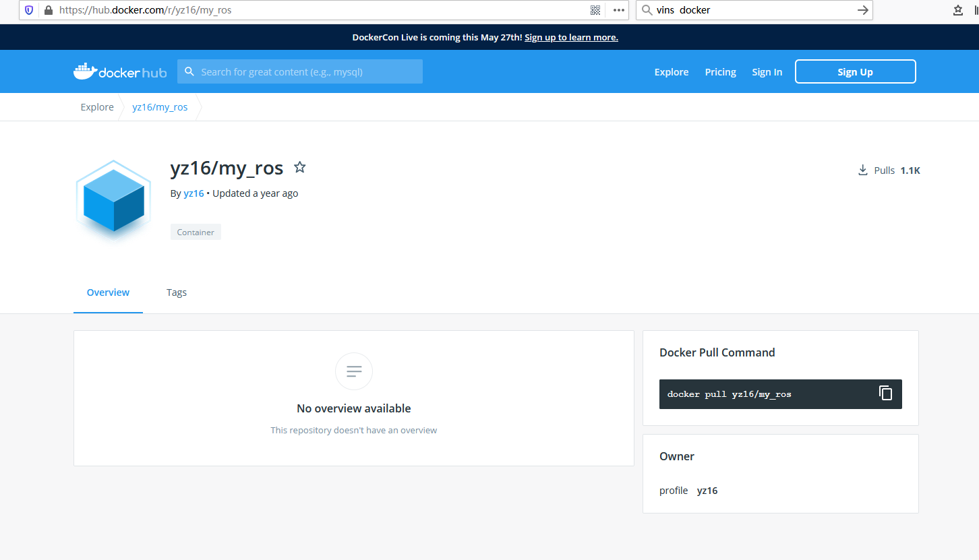Screen dimensions: 979x560
Task: Switch to the Tags tab
Action: point(176,292)
